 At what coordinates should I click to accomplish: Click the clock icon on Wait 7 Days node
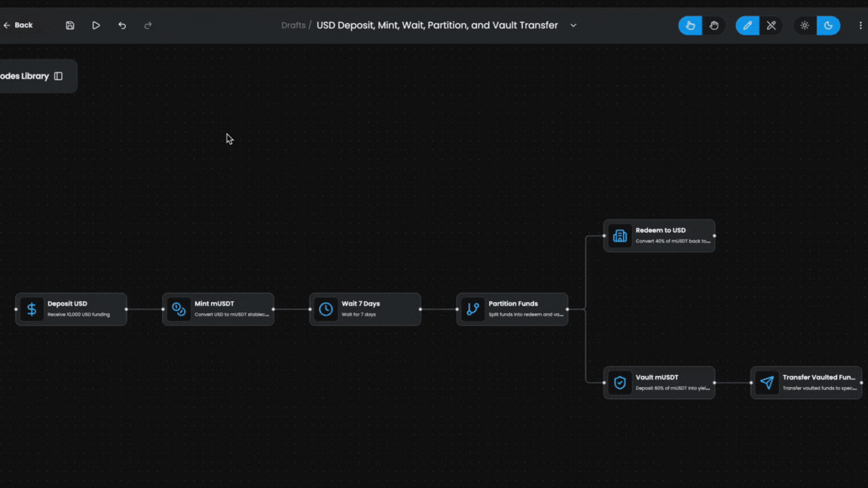point(325,309)
